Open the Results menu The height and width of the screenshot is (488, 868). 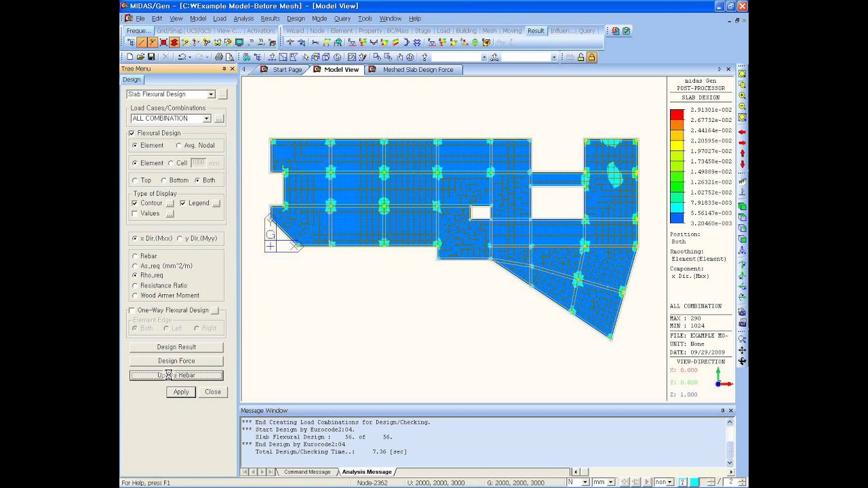pos(270,18)
